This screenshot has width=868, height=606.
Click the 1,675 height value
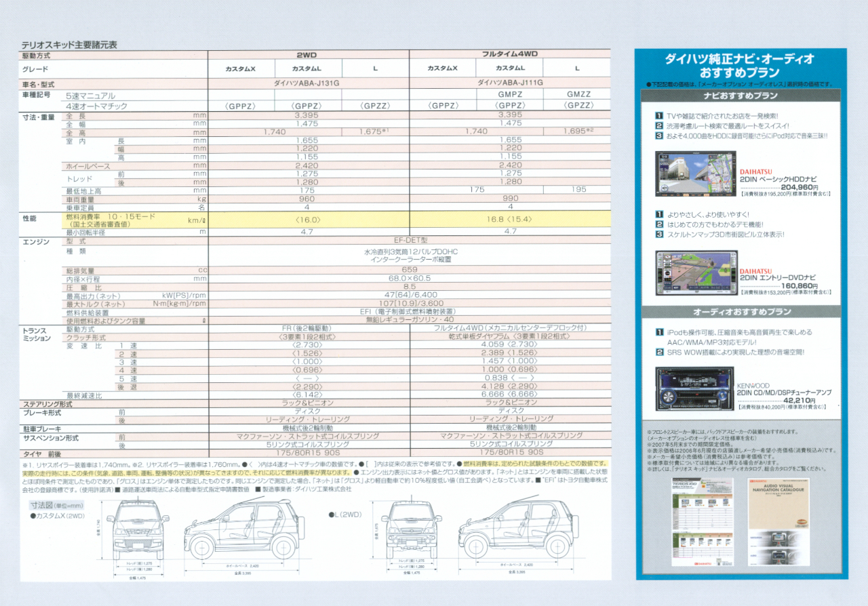tap(374, 132)
